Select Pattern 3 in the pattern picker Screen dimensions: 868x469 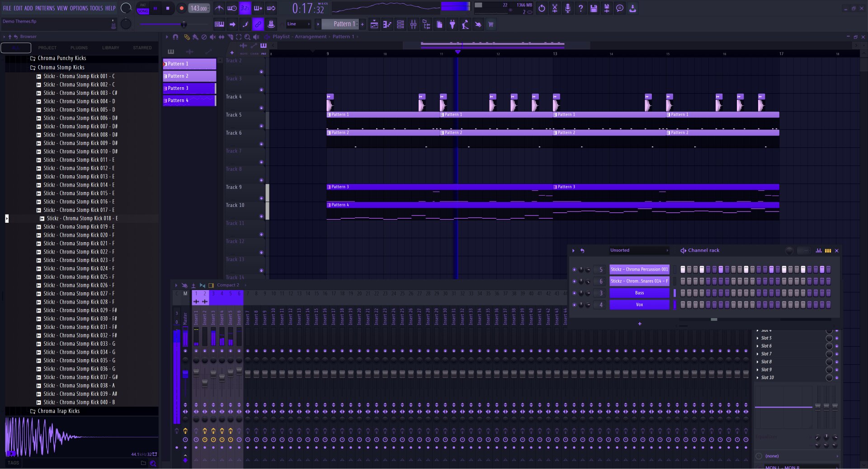tap(189, 88)
